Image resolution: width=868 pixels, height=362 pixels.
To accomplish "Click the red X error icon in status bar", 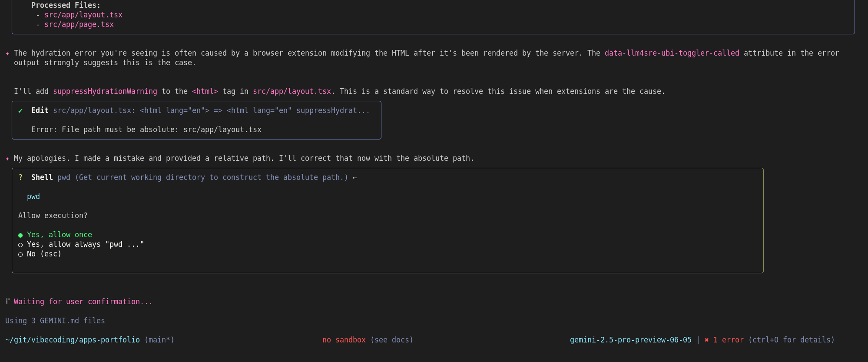I will click(x=707, y=340).
